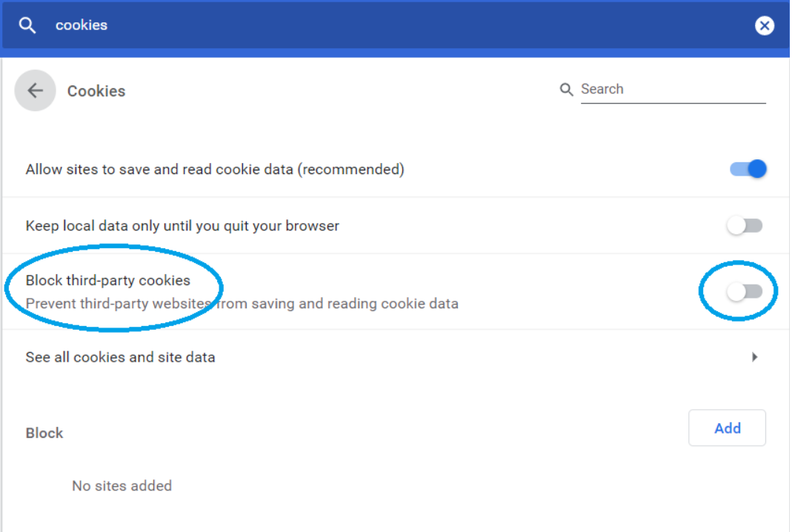Image resolution: width=795 pixels, height=532 pixels.
Task: Click the magnifier icon in the blue search bar
Action: click(27, 24)
